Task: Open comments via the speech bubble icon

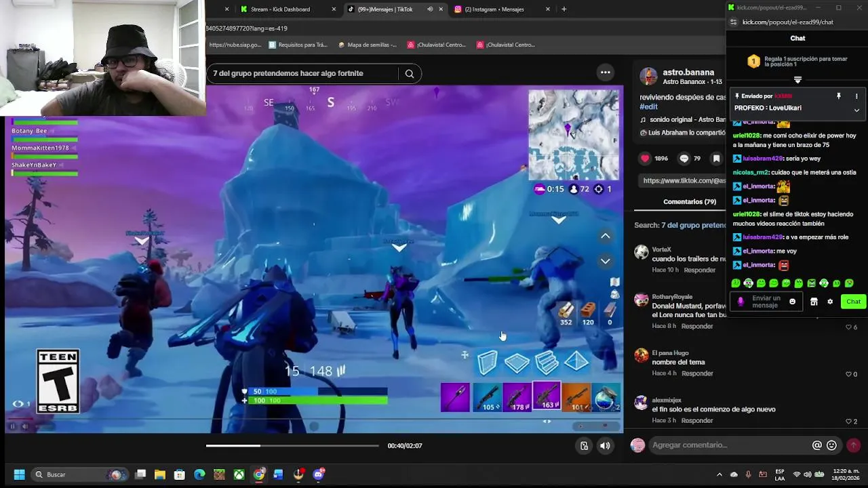Action: click(x=684, y=159)
